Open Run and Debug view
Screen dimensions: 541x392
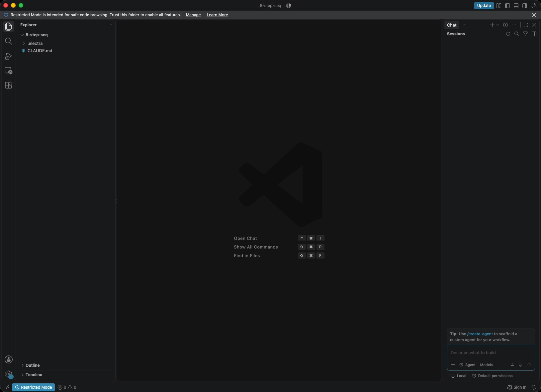pyautogui.click(x=8, y=56)
